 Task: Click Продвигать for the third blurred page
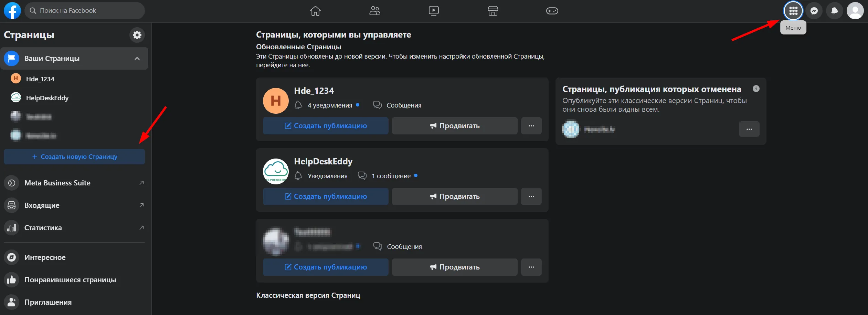(455, 267)
